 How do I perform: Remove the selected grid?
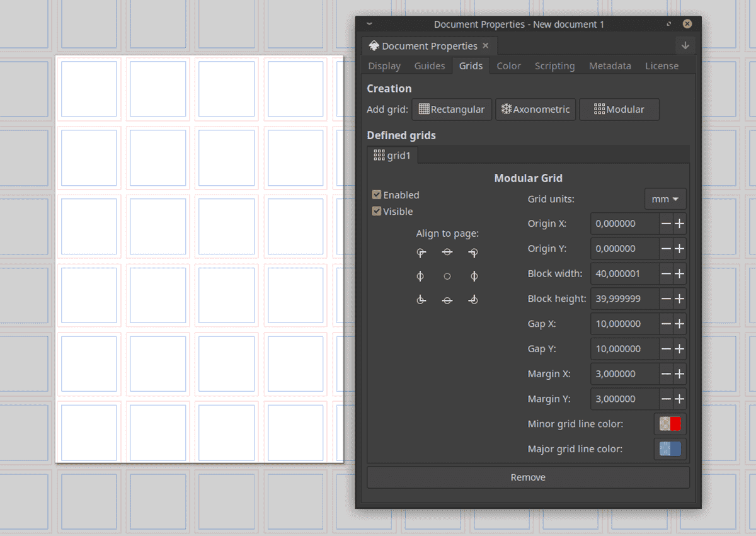[528, 477]
